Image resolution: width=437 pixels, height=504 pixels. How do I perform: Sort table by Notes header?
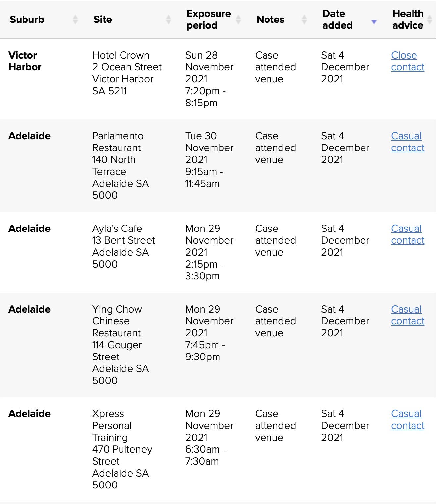click(270, 20)
